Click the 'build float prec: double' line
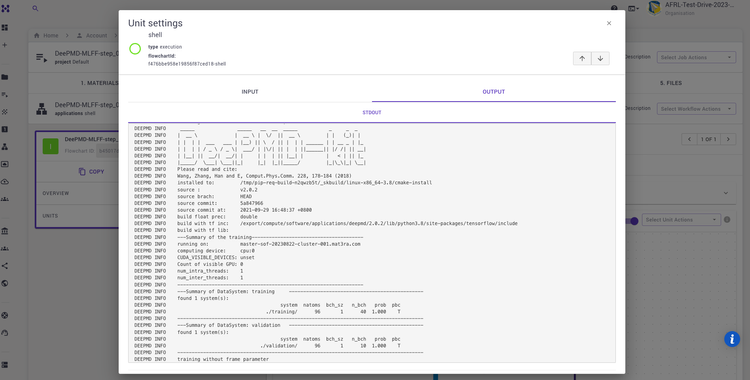The image size is (750, 380). coord(217,217)
